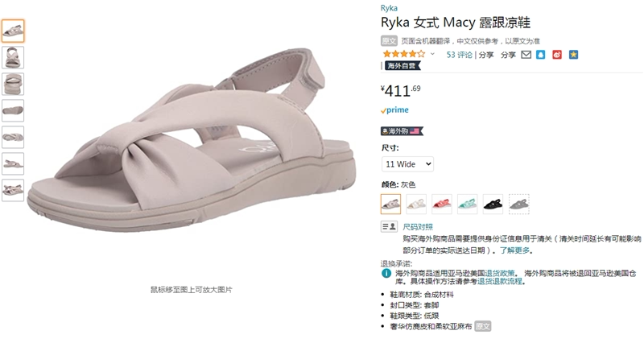Screen dimensions: 644x339
Task: Expand the star rating dropdown arrow
Action: [x=432, y=54]
